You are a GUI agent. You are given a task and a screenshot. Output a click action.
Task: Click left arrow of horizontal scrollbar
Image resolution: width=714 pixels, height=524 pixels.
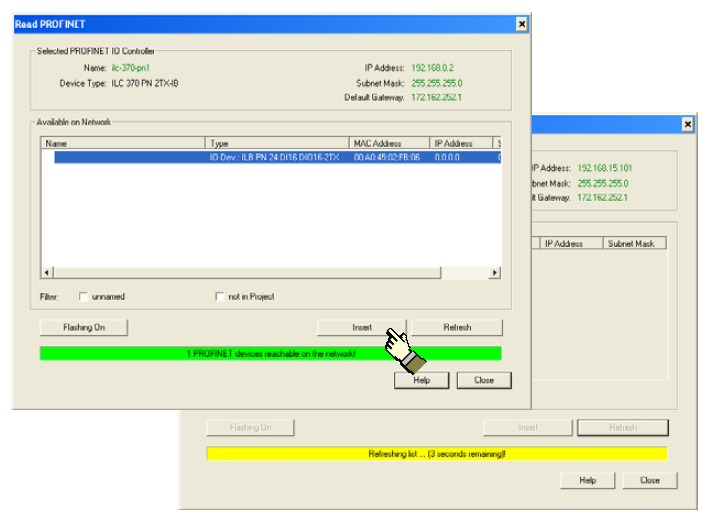[x=47, y=273]
